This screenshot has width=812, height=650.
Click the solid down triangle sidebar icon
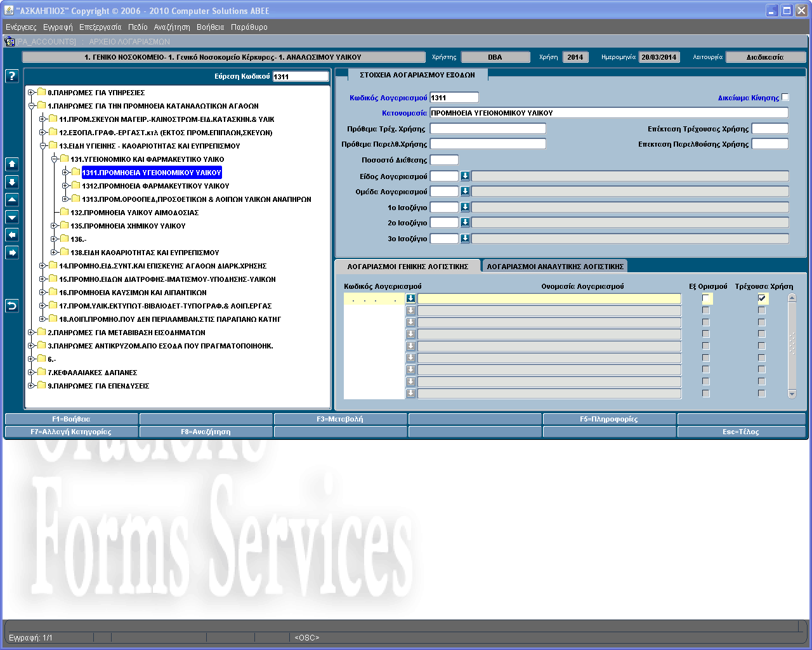point(11,217)
